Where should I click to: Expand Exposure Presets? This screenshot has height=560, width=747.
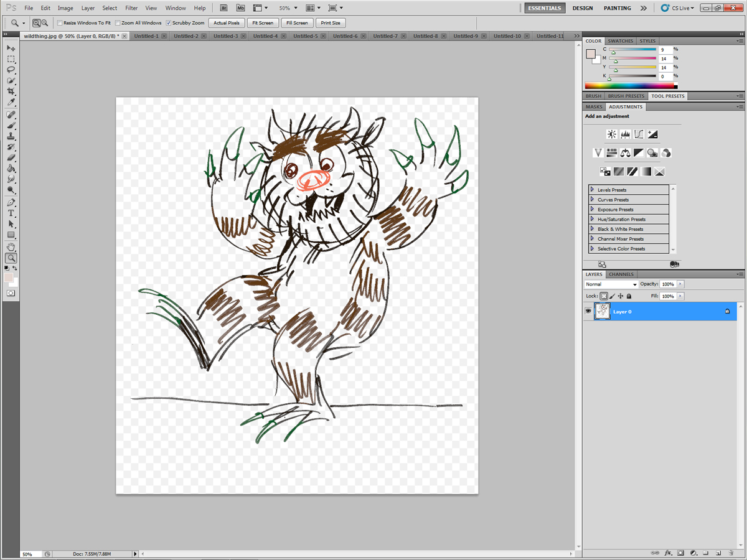592,210
